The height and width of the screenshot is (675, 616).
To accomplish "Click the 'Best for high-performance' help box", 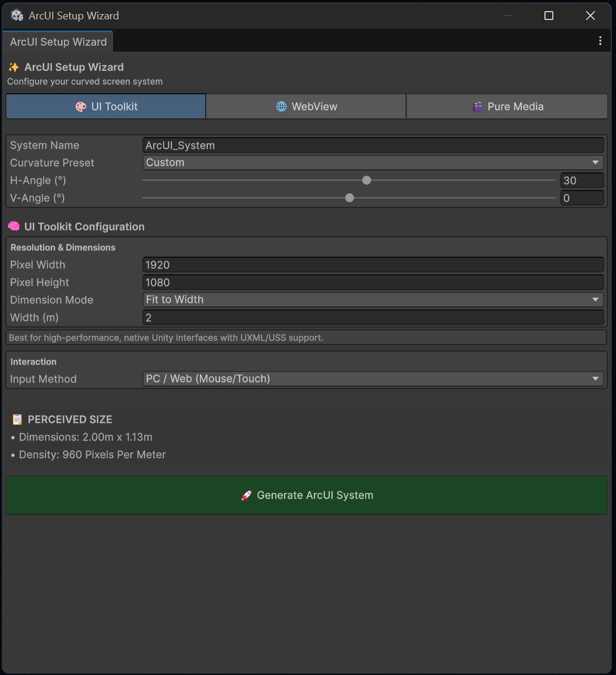I will pos(307,337).
